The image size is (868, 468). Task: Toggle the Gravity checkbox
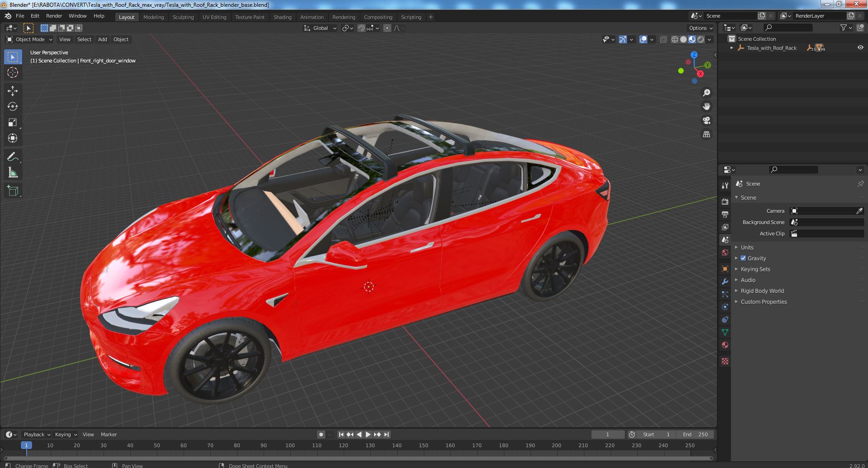[x=743, y=258]
